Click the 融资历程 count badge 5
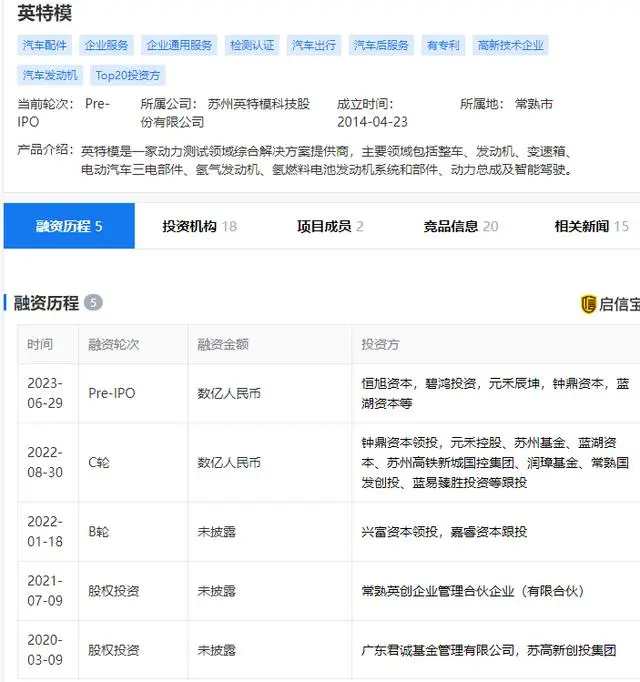The height and width of the screenshot is (682, 640). tap(93, 302)
